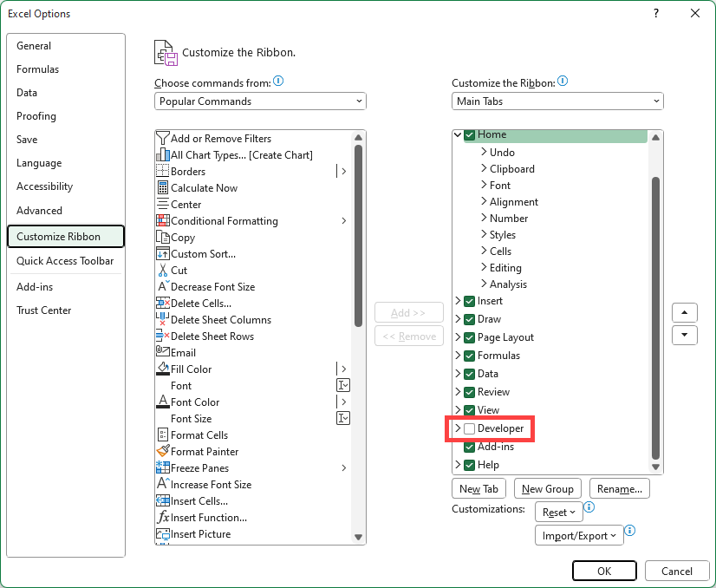Click the New Tab button
Screen dimensions: 716x588
478,489
